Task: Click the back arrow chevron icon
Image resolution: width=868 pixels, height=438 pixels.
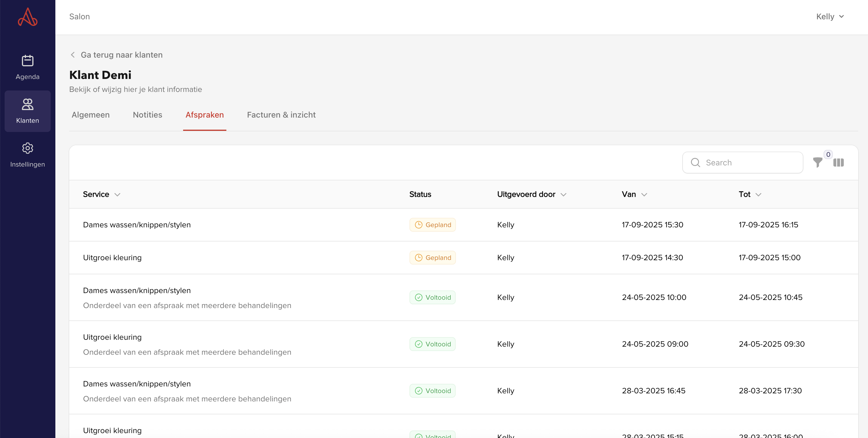Action: click(x=72, y=54)
